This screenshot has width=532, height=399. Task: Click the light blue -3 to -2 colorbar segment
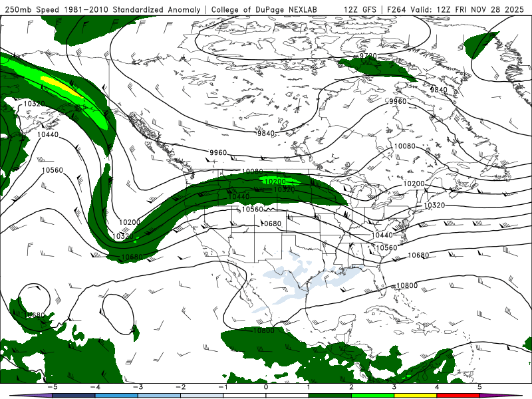159,396
